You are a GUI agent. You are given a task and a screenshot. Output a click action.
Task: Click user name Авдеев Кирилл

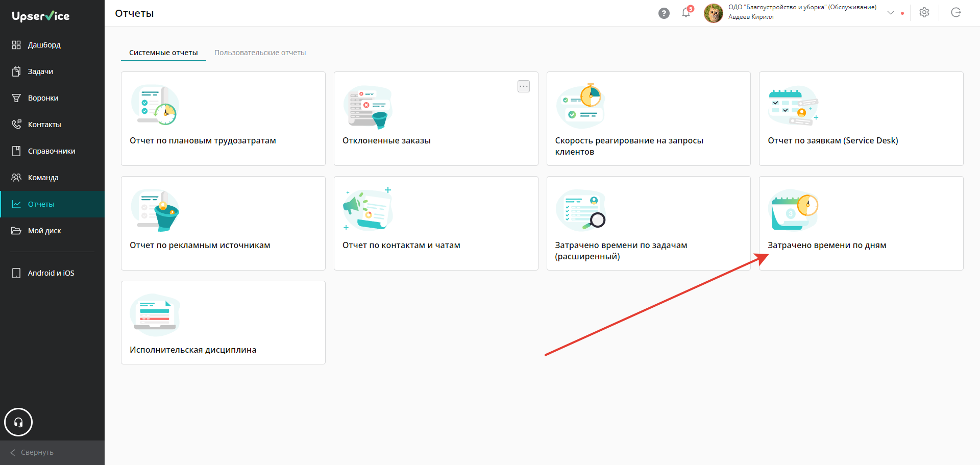(751, 17)
